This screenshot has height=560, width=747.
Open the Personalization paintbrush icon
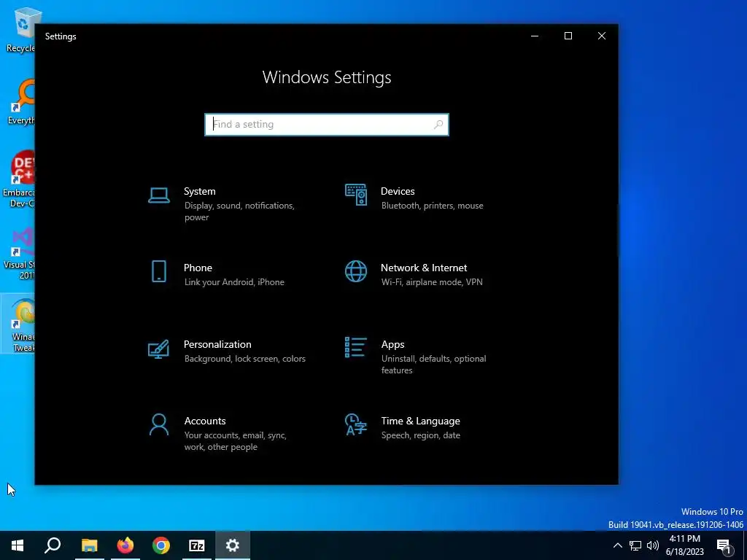pos(158,349)
